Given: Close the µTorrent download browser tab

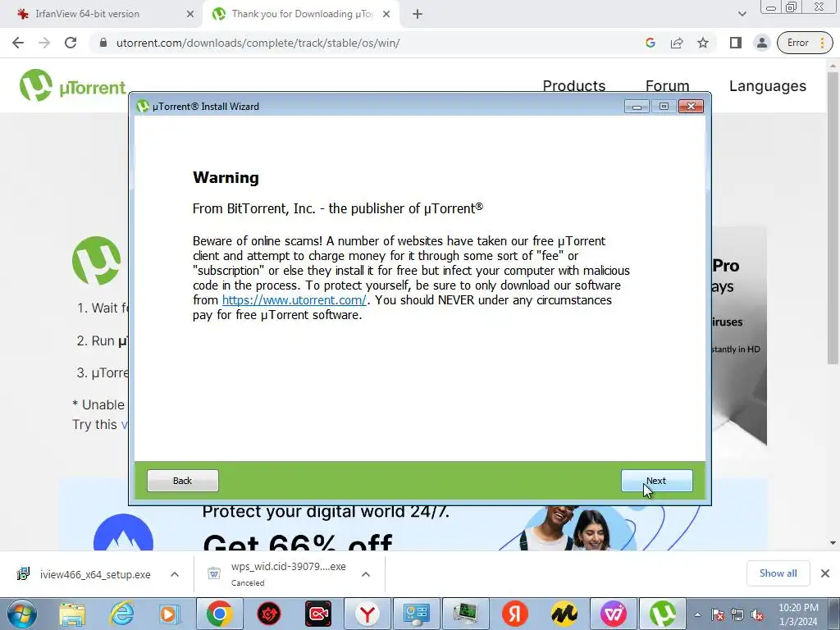Looking at the screenshot, I should [x=386, y=15].
